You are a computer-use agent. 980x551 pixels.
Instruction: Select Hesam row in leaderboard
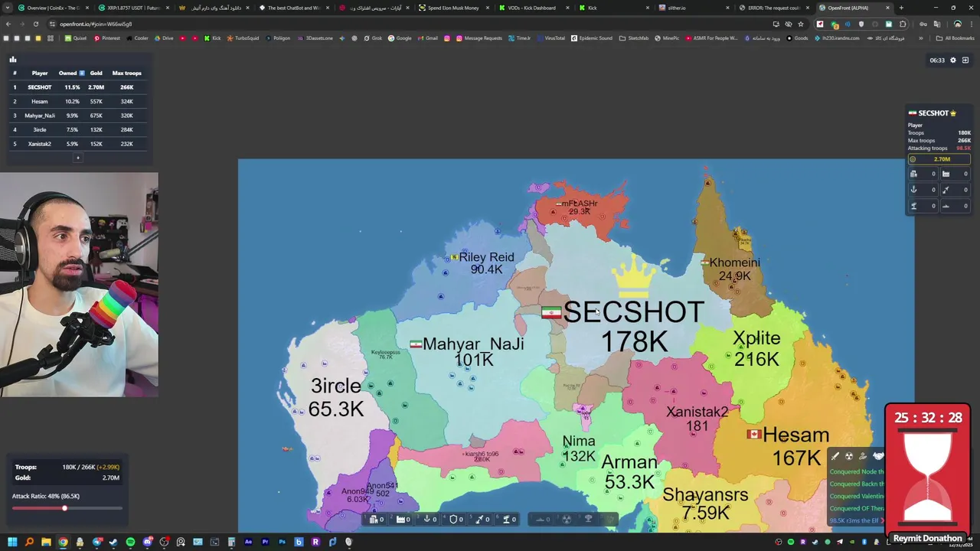coord(77,101)
